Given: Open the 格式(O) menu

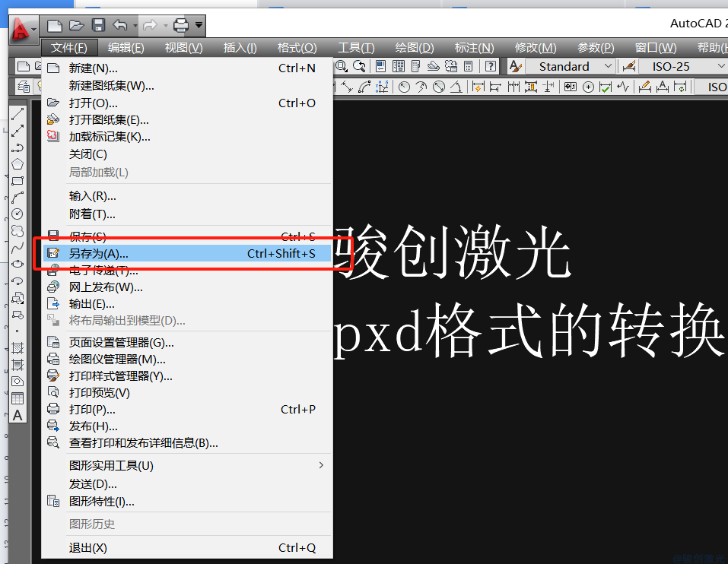Looking at the screenshot, I should tap(297, 48).
